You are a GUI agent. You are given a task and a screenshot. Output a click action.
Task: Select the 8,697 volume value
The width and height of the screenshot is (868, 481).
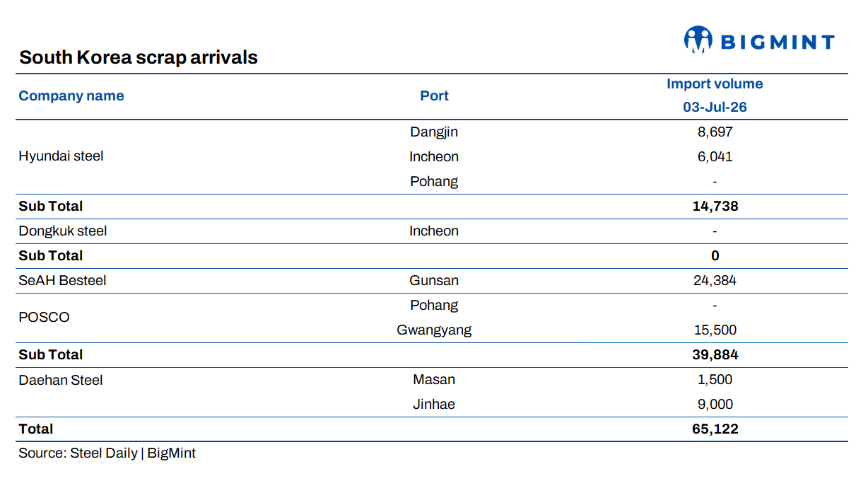pos(715,132)
